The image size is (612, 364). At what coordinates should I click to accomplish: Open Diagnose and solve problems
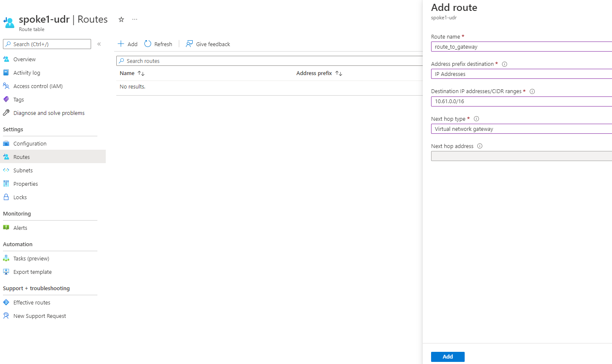click(49, 113)
